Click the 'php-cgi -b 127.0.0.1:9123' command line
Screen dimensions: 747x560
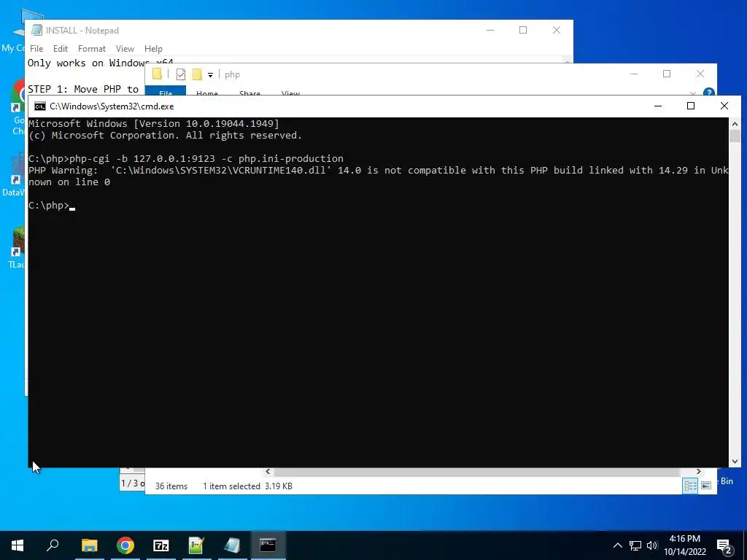point(186,158)
